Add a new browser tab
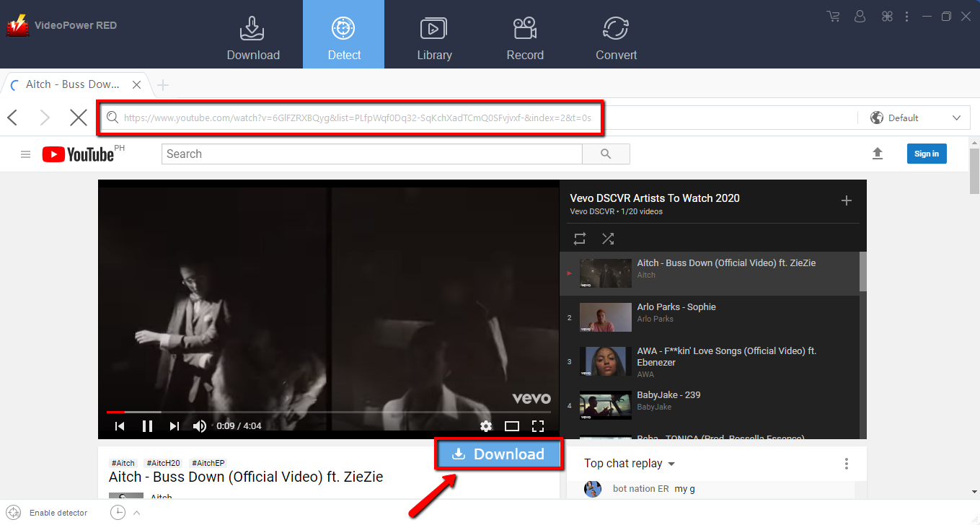 (x=163, y=85)
